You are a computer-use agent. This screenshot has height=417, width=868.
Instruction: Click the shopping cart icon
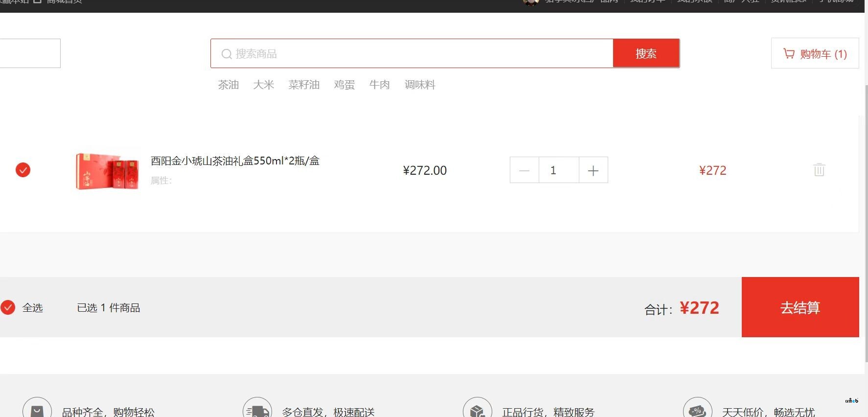pos(789,53)
